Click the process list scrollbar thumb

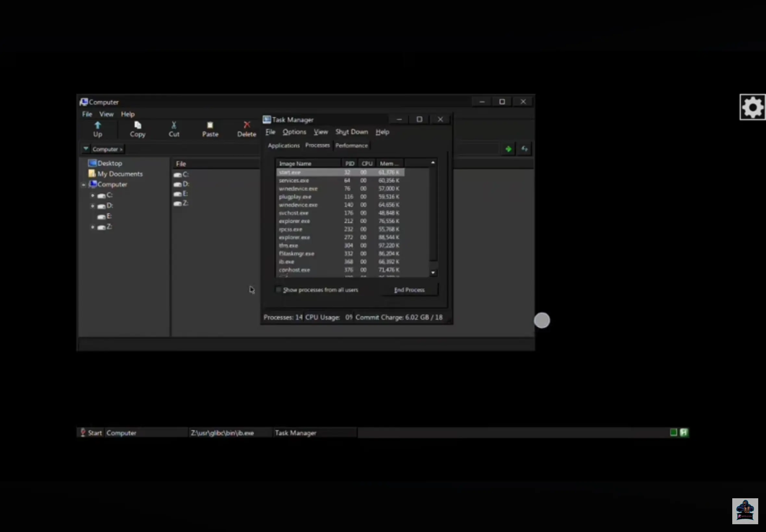(x=433, y=214)
